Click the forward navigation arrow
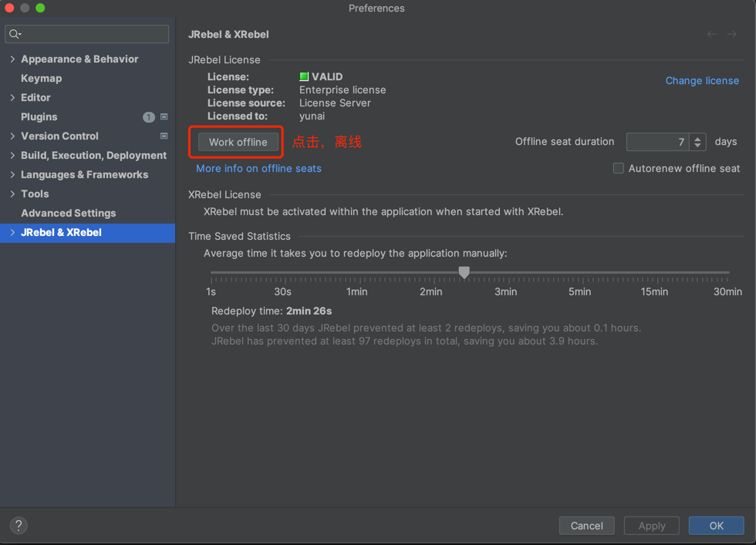The height and width of the screenshot is (545, 756). [x=731, y=34]
